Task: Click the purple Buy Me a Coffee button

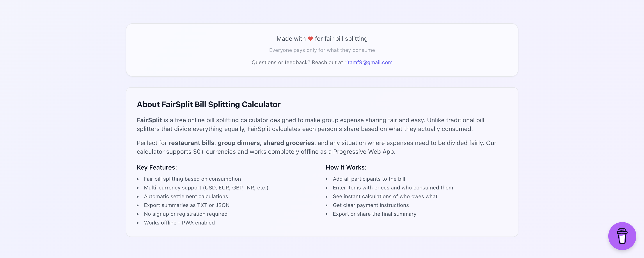Action: 622,236
